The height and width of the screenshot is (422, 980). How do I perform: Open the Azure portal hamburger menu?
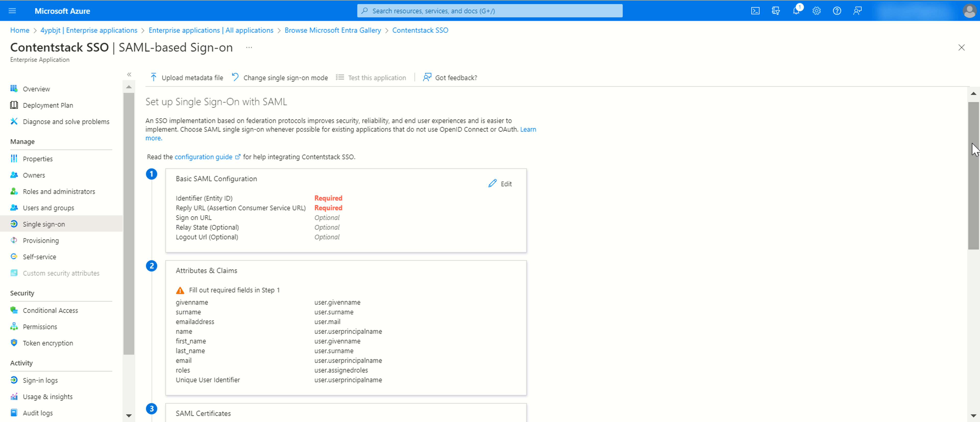click(x=12, y=11)
